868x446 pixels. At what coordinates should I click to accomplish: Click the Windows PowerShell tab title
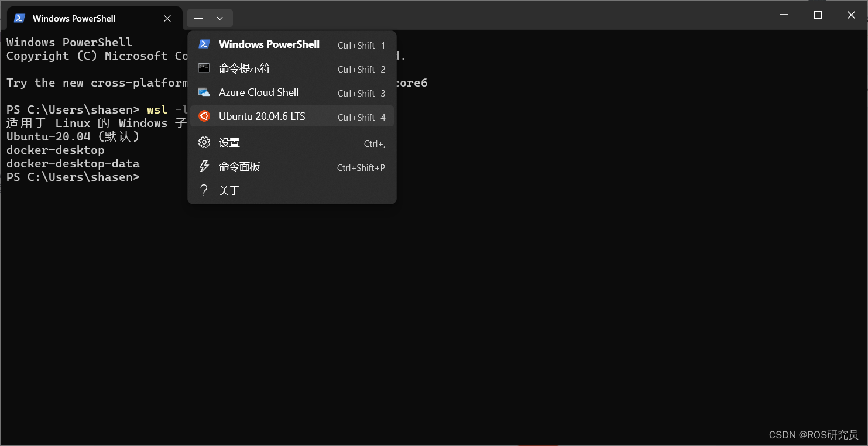coord(74,18)
